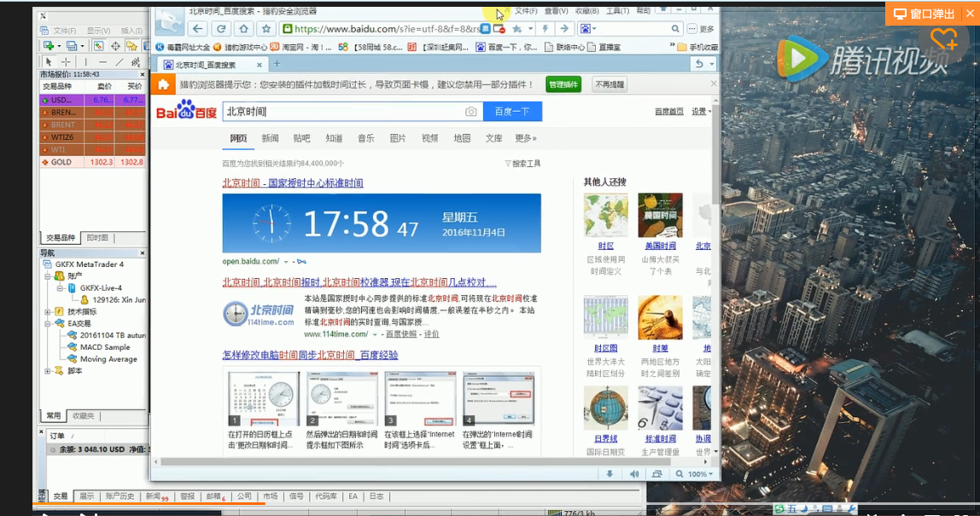980x516 pixels.
Task: Collapse the 账户 tree node
Action: pos(48,276)
